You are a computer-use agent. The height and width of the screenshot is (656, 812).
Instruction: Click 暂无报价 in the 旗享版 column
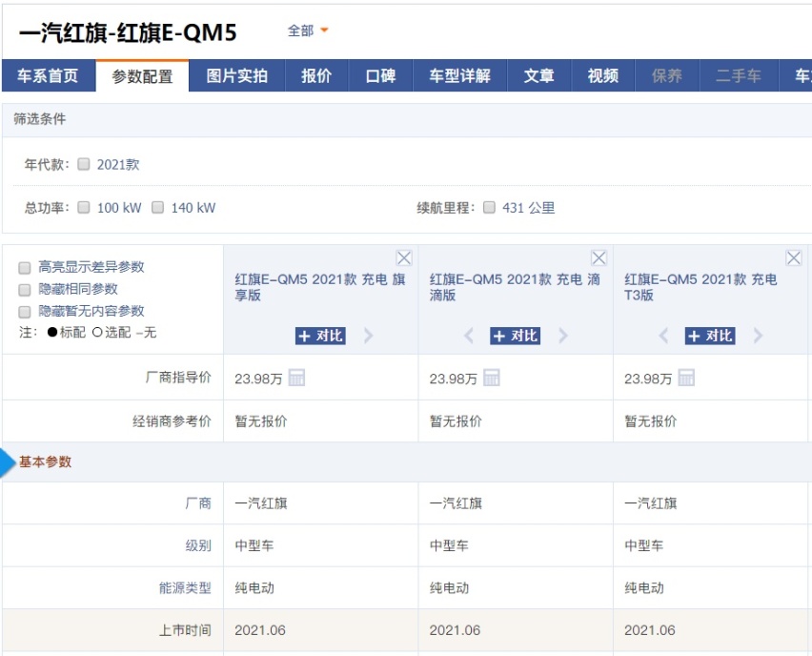click(260, 421)
